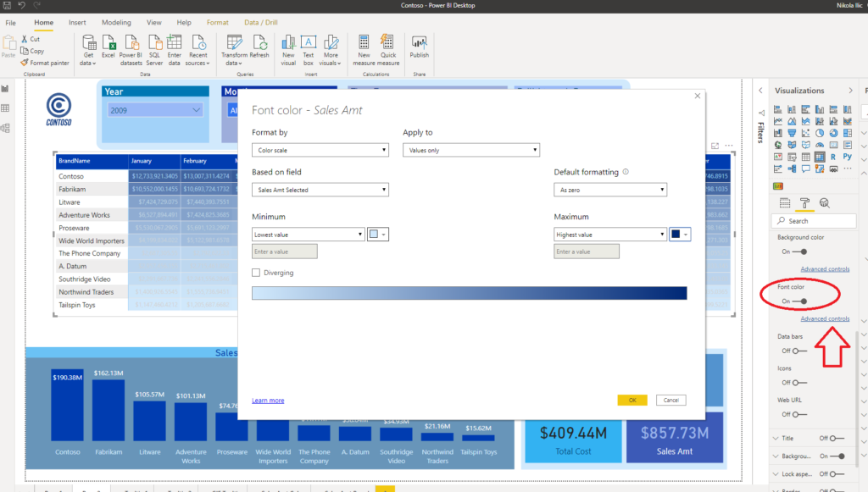Pick the Minimum color swatch
The width and height of the screenshot is (868, 492).
pos(377,235)
